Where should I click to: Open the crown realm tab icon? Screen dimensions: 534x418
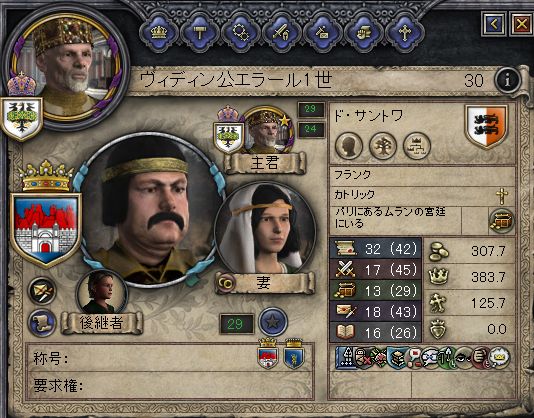(159, 33)
